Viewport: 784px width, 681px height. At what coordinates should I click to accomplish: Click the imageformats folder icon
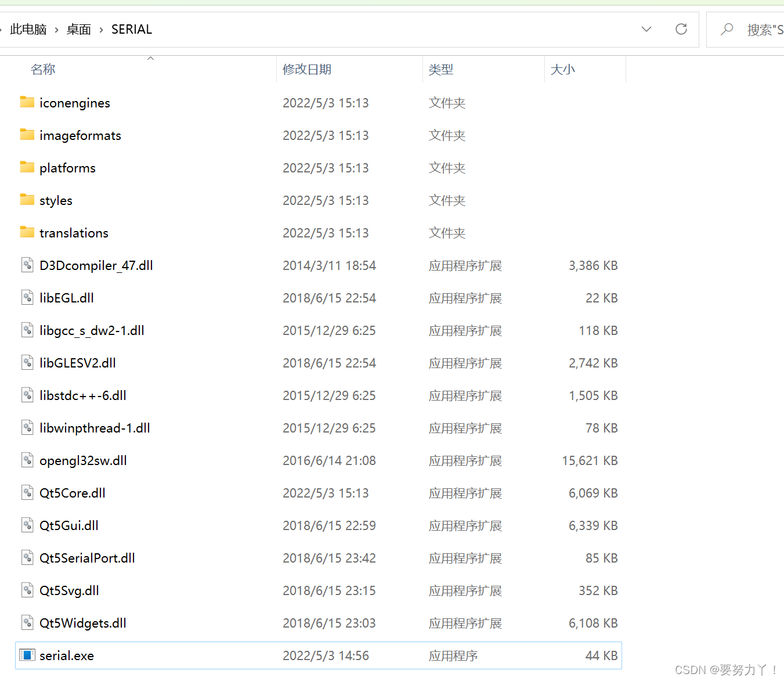pos(27,135)
